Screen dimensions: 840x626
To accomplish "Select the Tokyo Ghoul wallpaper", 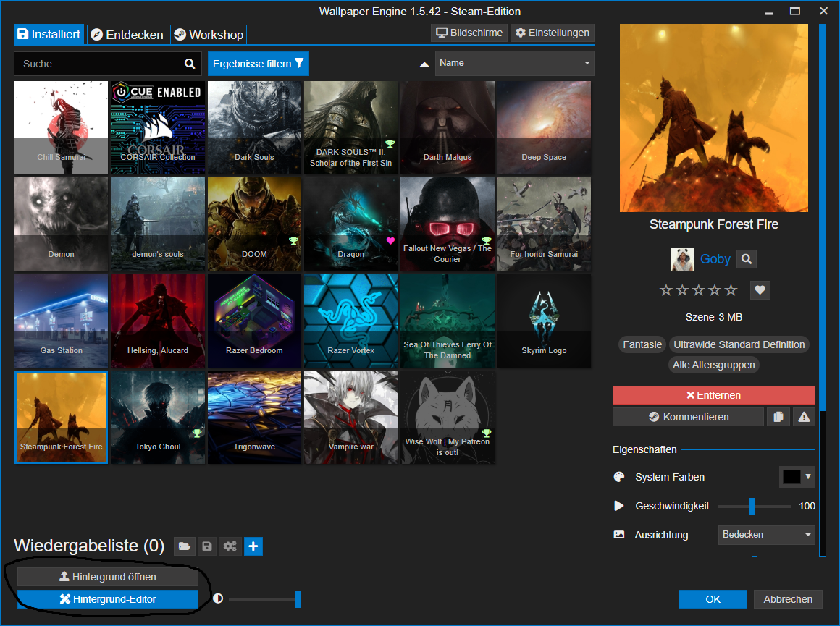I will pyautogui.click(x=158, y=417).
